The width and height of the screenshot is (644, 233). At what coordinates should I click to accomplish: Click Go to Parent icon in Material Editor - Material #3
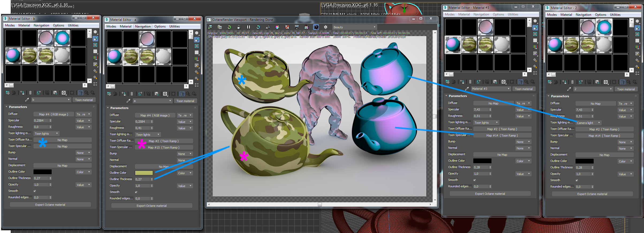(x=527, y=82)
